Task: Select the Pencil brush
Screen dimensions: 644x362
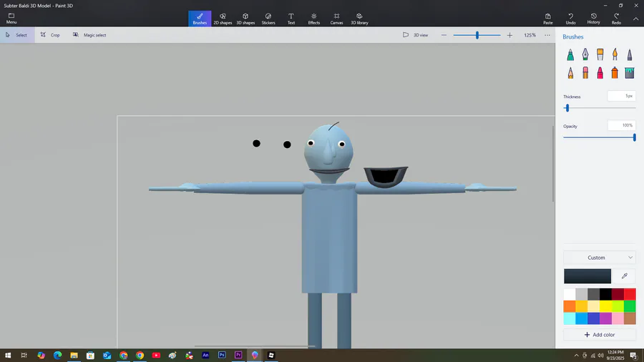Action: [x=570, y=73]
